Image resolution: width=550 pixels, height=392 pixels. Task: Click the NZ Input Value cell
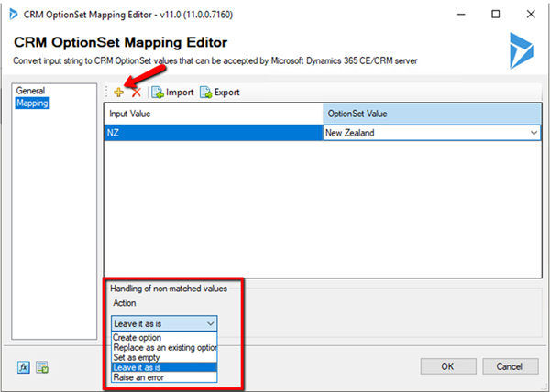tap(213, 133)
